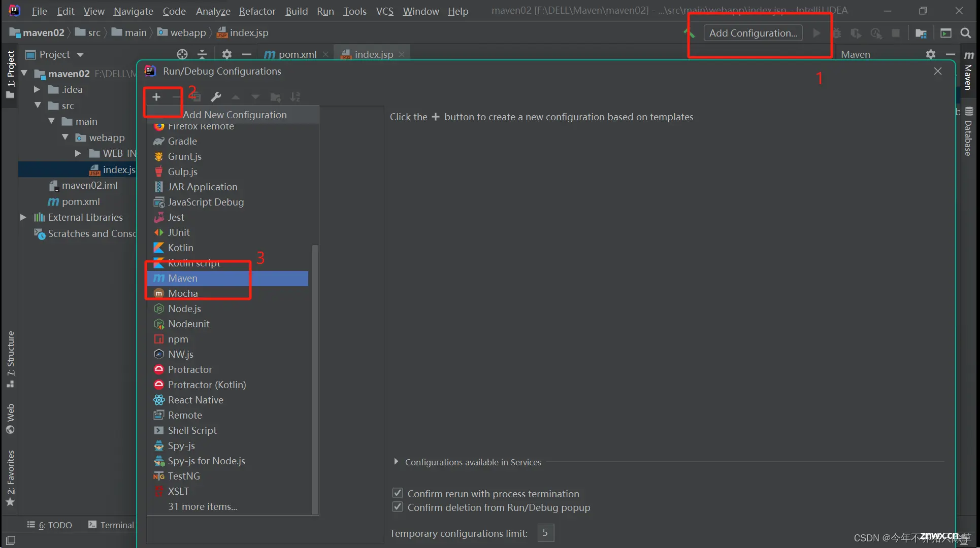Screen dimensions: 980x548
Task: Open the TODO tool window button
Action: pyautogui.click(x=49, y=525)
